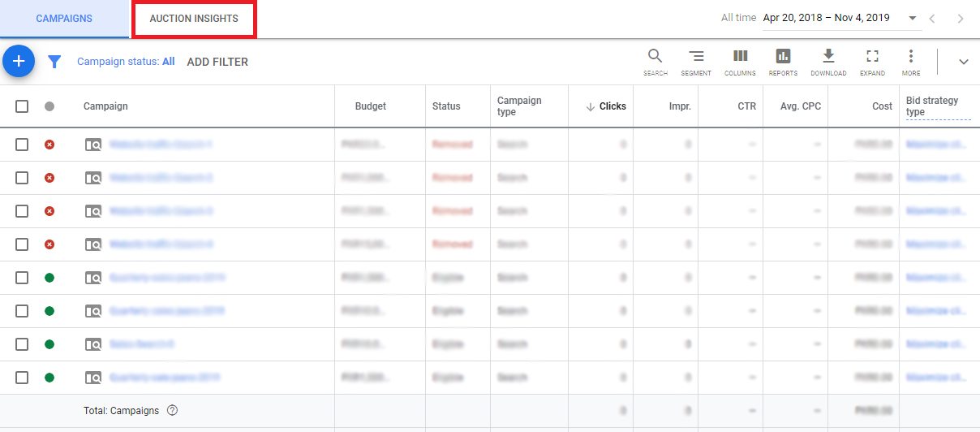
Task: Open the funnel filter icon
Action: 54,62
